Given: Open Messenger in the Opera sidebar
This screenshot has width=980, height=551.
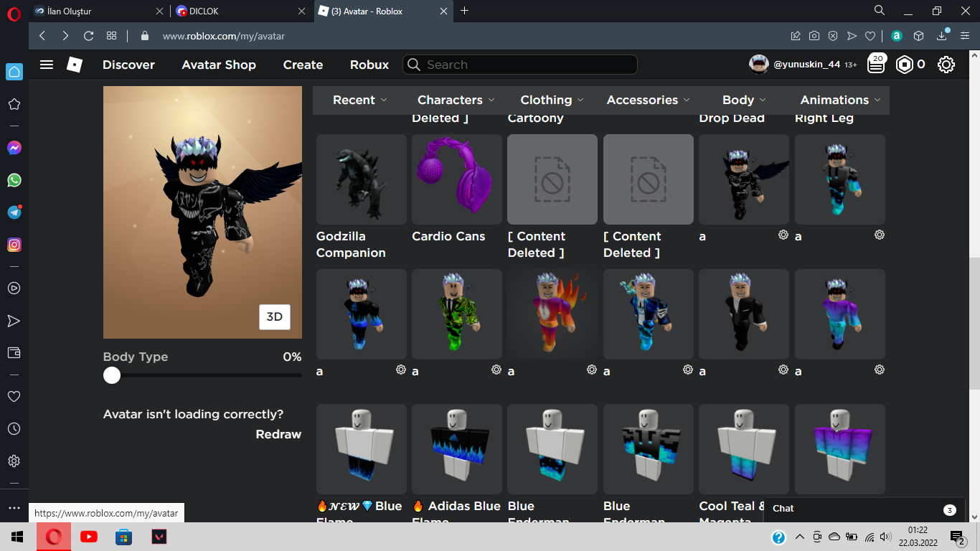Looking at the screenshot, I should tap(14, 148).
